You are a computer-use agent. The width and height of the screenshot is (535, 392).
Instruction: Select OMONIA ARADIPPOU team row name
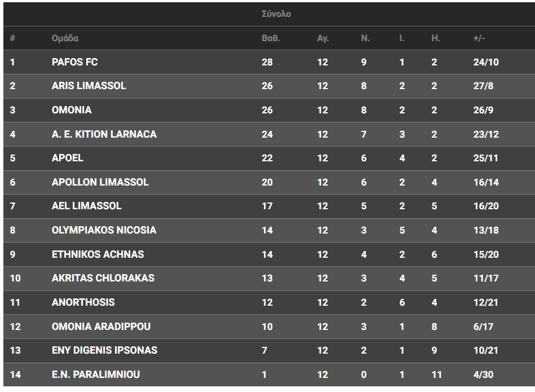point(101,327)
